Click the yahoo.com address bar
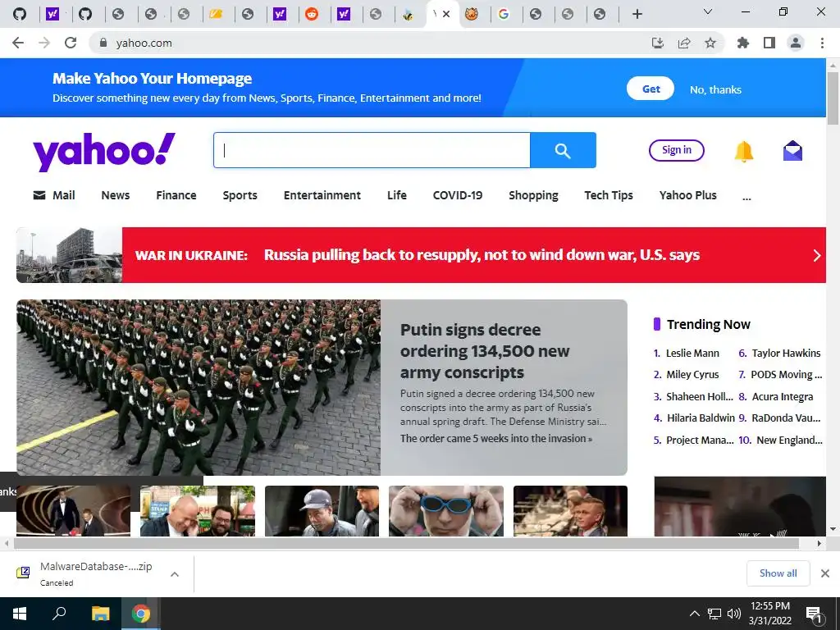Image resolution: width=840 pixels, height=630 pixels. (x=370, y=43)
